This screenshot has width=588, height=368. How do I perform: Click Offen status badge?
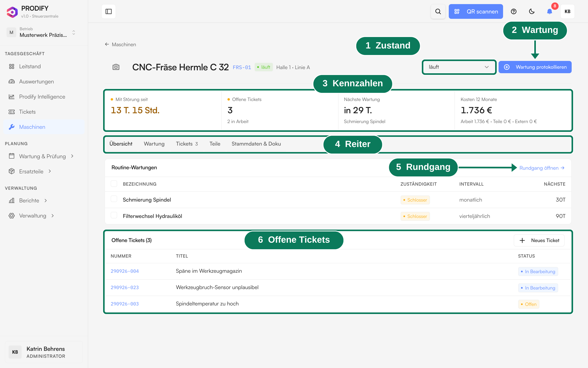click(528, 304)
